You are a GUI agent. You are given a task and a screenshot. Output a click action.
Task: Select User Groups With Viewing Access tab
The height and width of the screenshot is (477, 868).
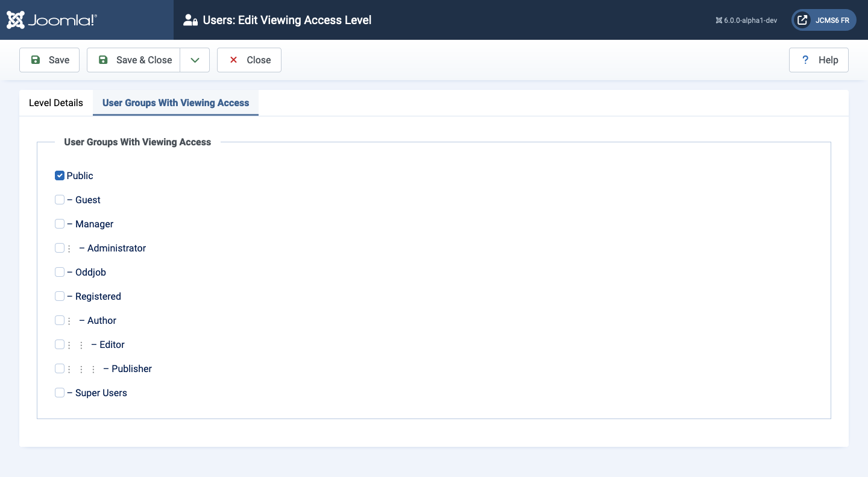coord(175,103)
